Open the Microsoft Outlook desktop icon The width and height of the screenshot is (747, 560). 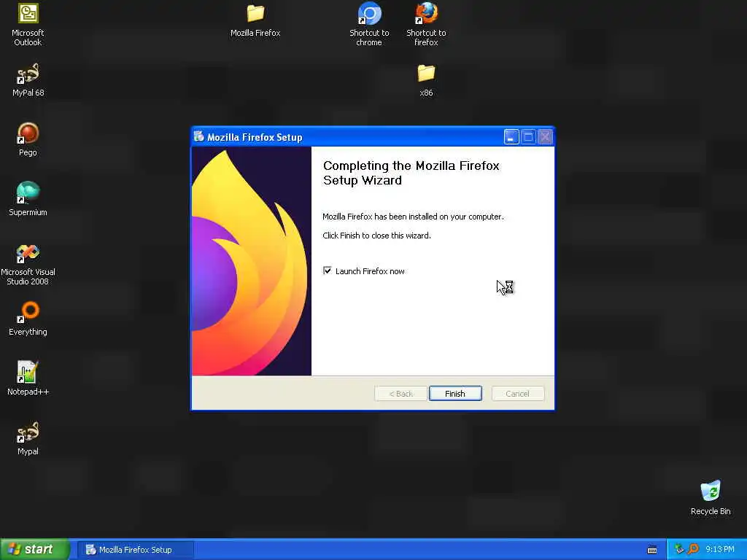[x=28, y=25]
